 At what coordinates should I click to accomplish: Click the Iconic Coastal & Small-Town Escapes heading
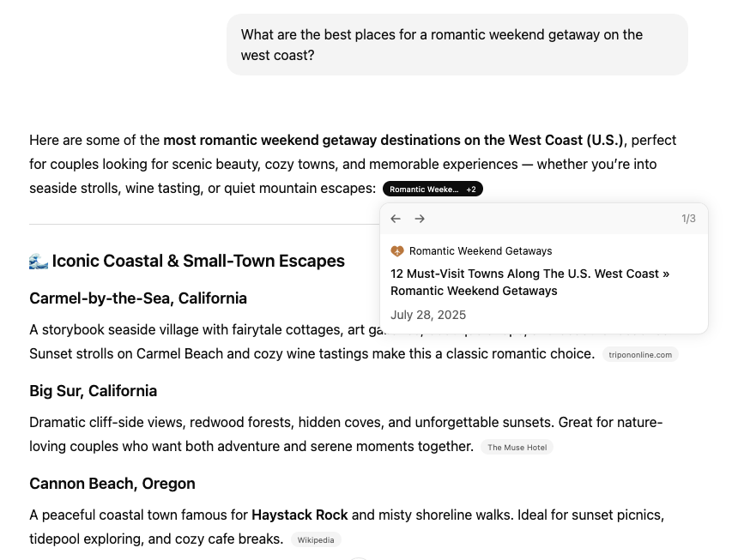[198, 261]
